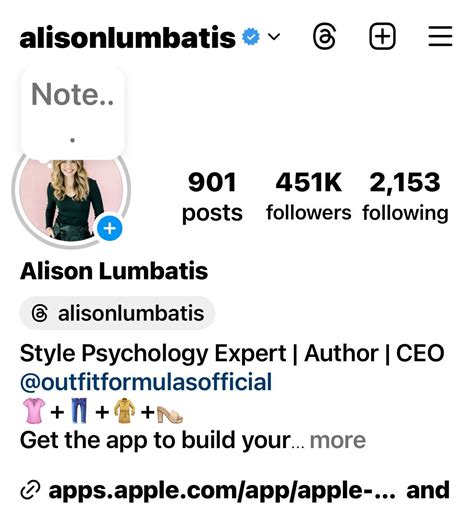474x524 pixels.
Task: Open the apps.apple.com link
Action: click(222, 491)
